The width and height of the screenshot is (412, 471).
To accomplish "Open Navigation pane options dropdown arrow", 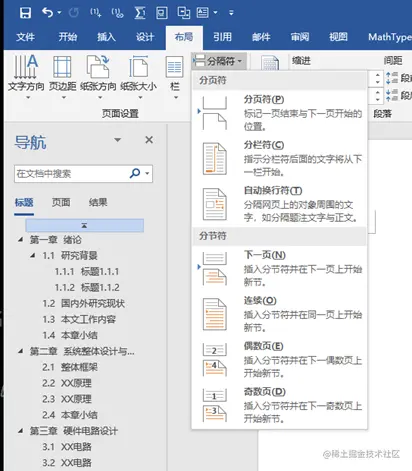I will click(118, 140).
